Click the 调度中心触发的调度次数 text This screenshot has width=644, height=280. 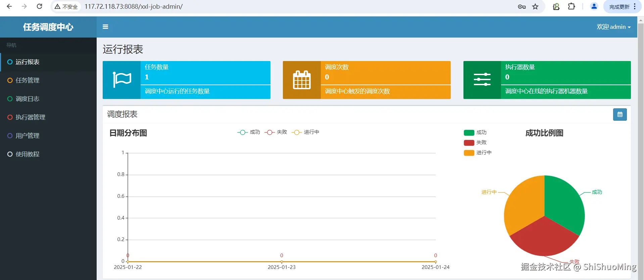point(357,91)
